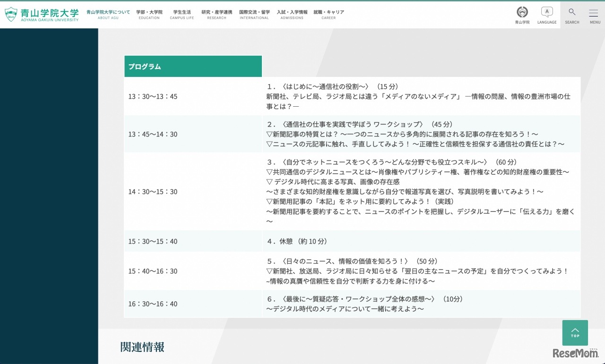Image resolution: width=605 pixels, height=364 pixels.
Task: Open 研究・産学連携 RESEARCH menu
Action: [x=216, y=15]
